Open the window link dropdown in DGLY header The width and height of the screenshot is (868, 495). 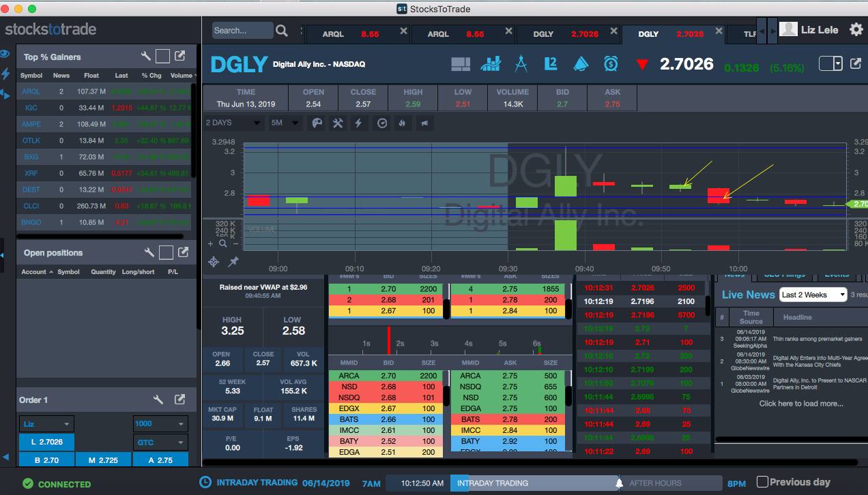pos(830,63)
